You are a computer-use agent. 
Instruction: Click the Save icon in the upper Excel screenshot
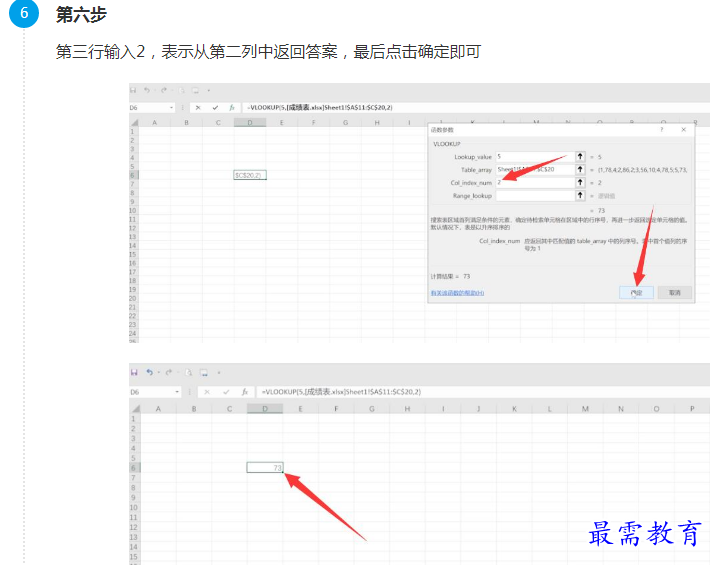tap(133, 90)
